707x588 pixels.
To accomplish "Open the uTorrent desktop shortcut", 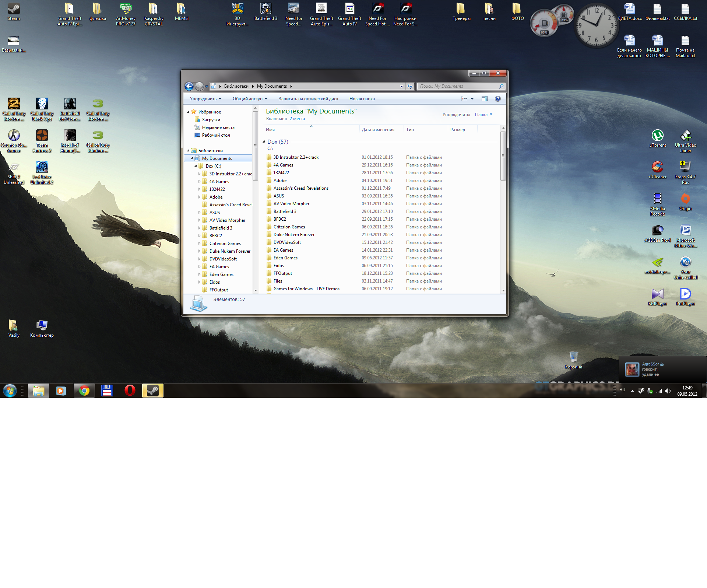I will [657, 136].
